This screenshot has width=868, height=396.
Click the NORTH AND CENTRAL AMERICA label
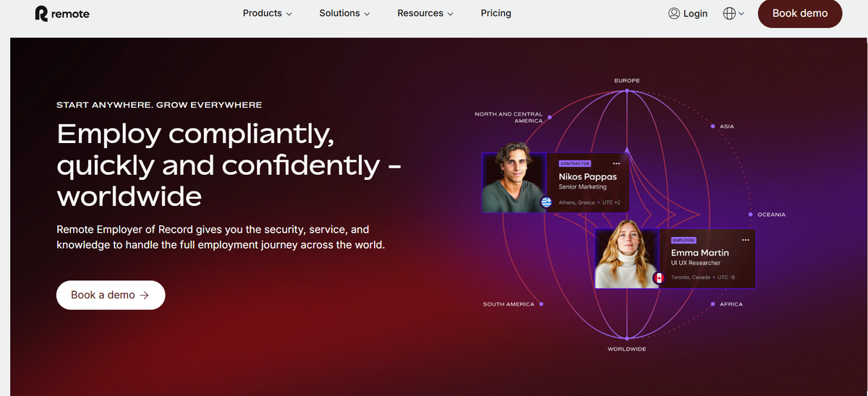(509, 117)
